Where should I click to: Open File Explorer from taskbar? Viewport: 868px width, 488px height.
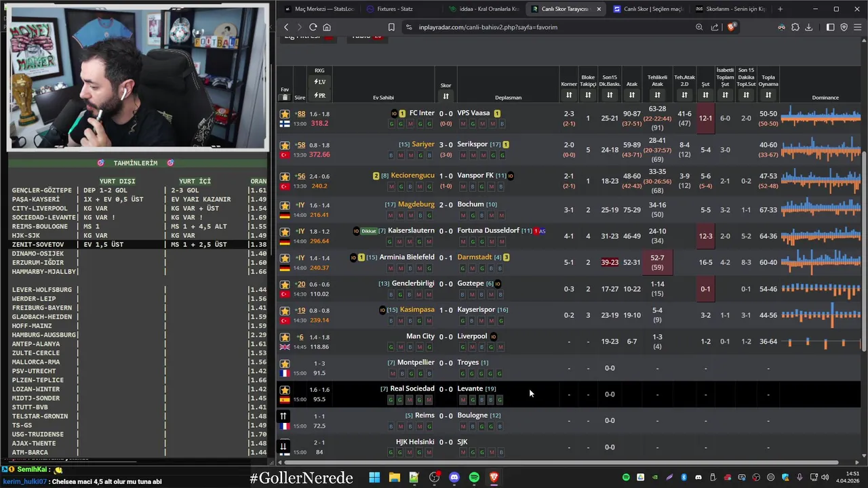(x=394, y=477)
